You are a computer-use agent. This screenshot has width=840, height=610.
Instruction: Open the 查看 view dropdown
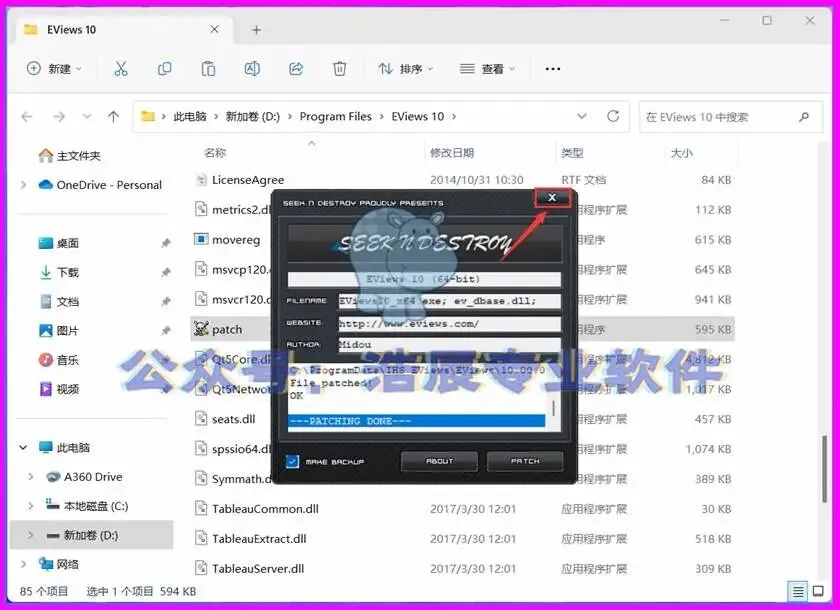pos(488,69)
